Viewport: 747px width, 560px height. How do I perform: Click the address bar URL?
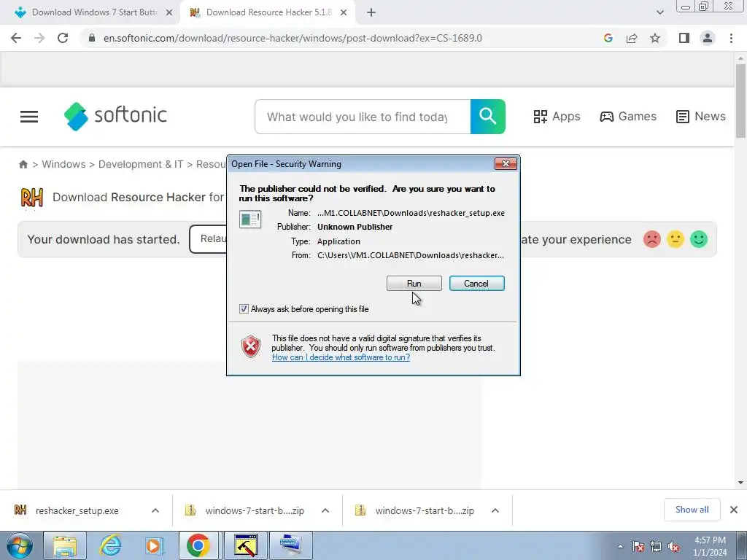(293, 38)
